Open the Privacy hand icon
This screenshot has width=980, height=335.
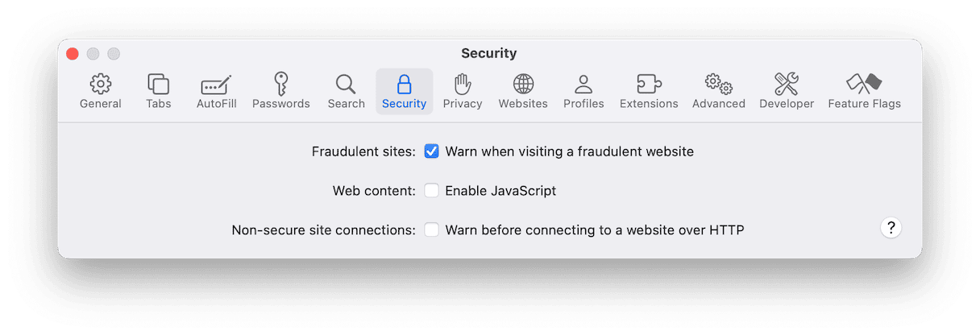pyautogui.click(x=463, y=84)
